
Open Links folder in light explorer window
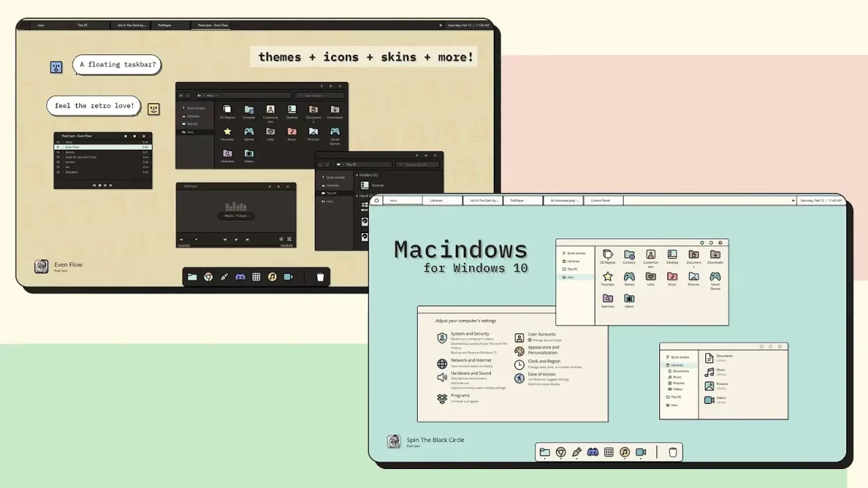[650, 279]
